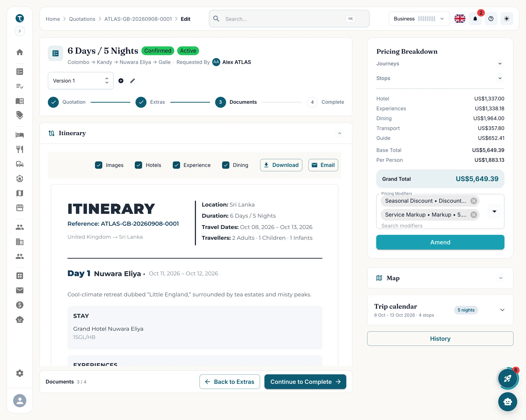The image size is (526, 420).
Task: Click the notifications bell icon
Action: click(475, 19)
